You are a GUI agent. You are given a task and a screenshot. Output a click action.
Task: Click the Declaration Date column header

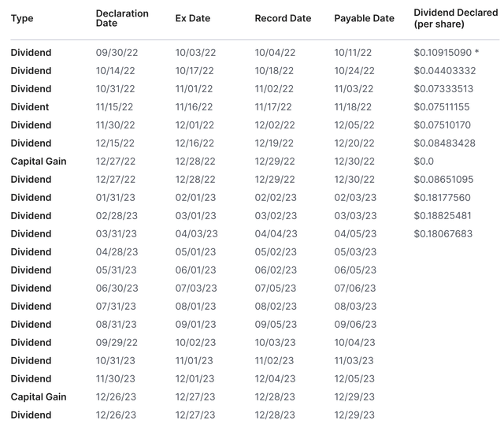[x=122, y=19]
